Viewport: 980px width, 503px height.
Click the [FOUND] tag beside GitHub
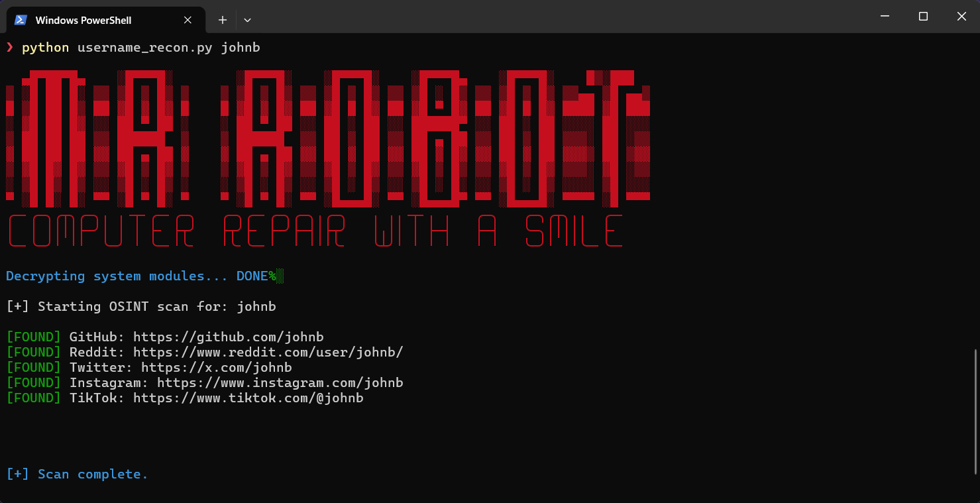point(34,337)
